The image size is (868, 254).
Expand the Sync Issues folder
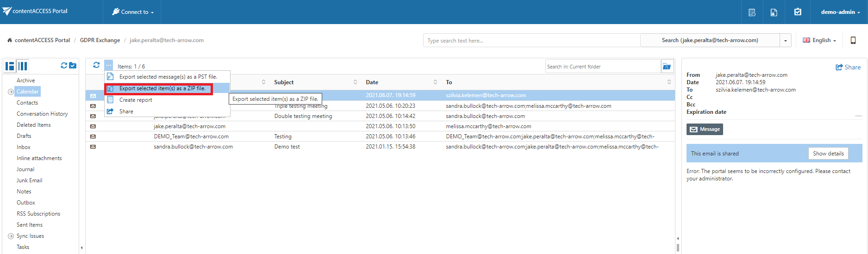tap(11, 236)
